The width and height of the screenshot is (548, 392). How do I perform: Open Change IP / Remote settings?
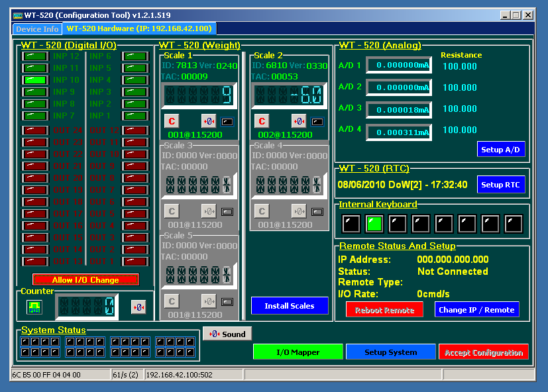pos(476,310)
